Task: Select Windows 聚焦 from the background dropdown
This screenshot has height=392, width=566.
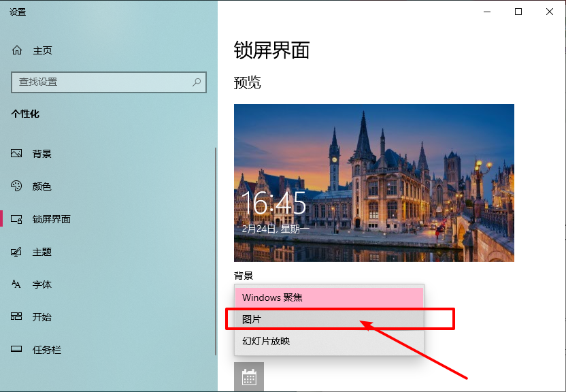Action: click(x=329, y=297)
